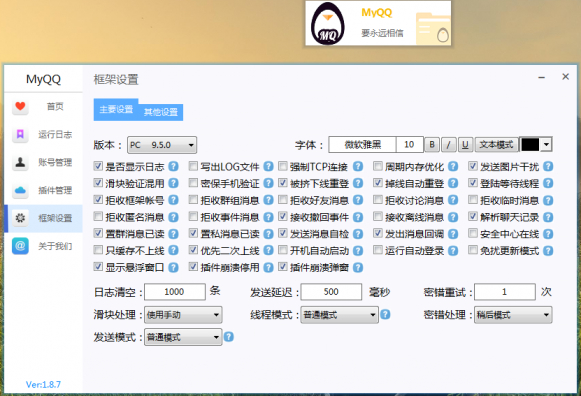
Task: Click the gear icon for 框架设置
Action: click(20, 218)
